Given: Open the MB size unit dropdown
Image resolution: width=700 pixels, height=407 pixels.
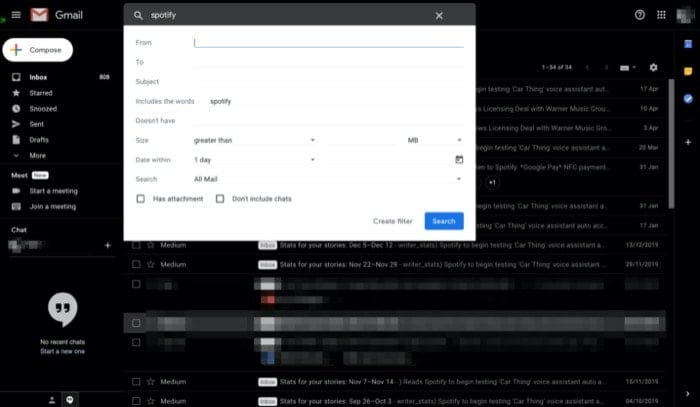Looking at the screenshot, I should pos(434,140).
